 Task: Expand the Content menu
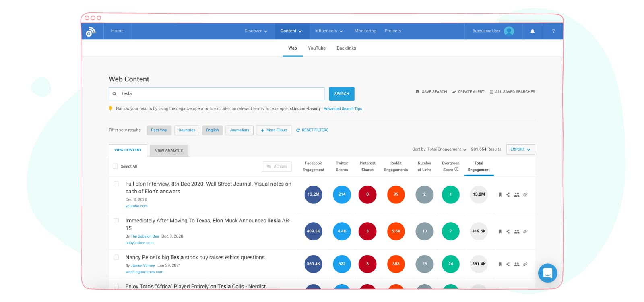(291, 31)
